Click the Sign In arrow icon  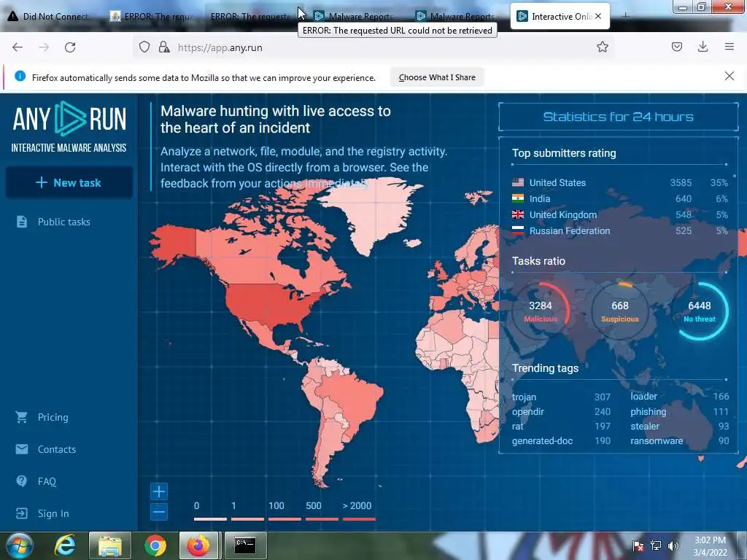click(x=21, y=513)
